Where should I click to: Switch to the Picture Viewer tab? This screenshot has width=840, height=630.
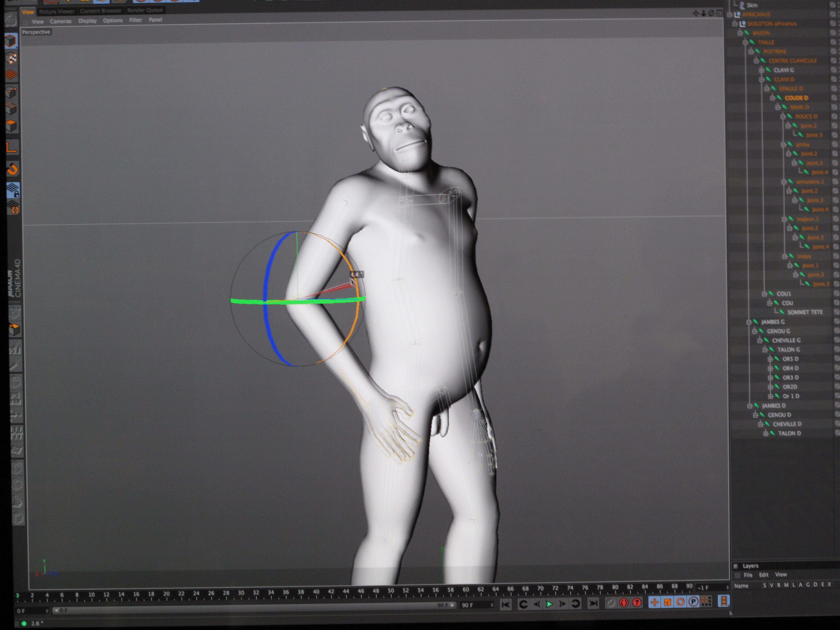click(56, 11)
